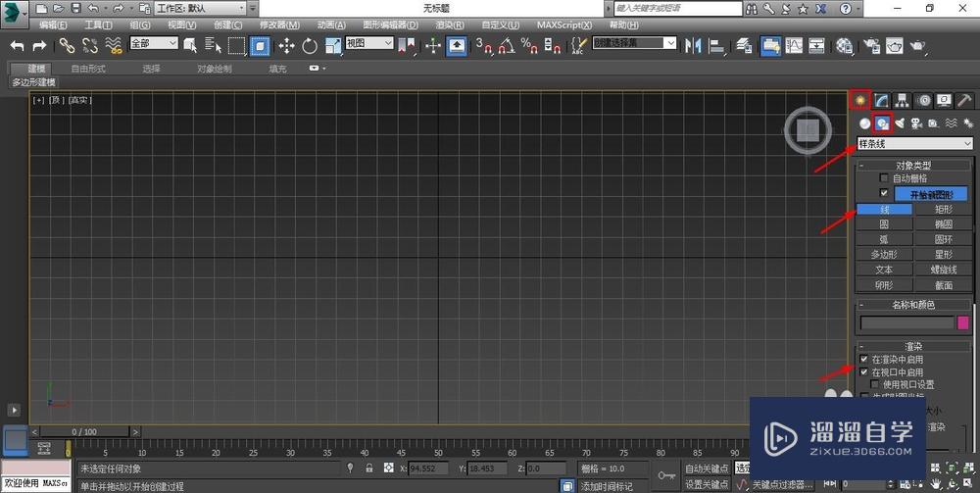Click the Undo arrow in main toolbar
Viewport: 980px width, 493px height.
click(18, 45)
